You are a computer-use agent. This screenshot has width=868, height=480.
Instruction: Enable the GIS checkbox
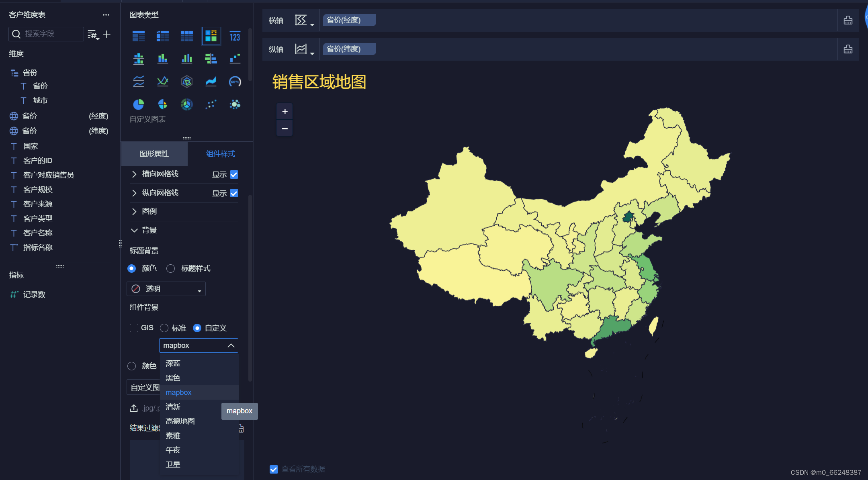(134, 328)
